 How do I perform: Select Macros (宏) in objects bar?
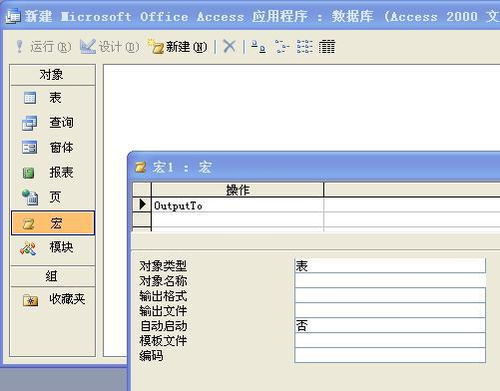point(53,223)
